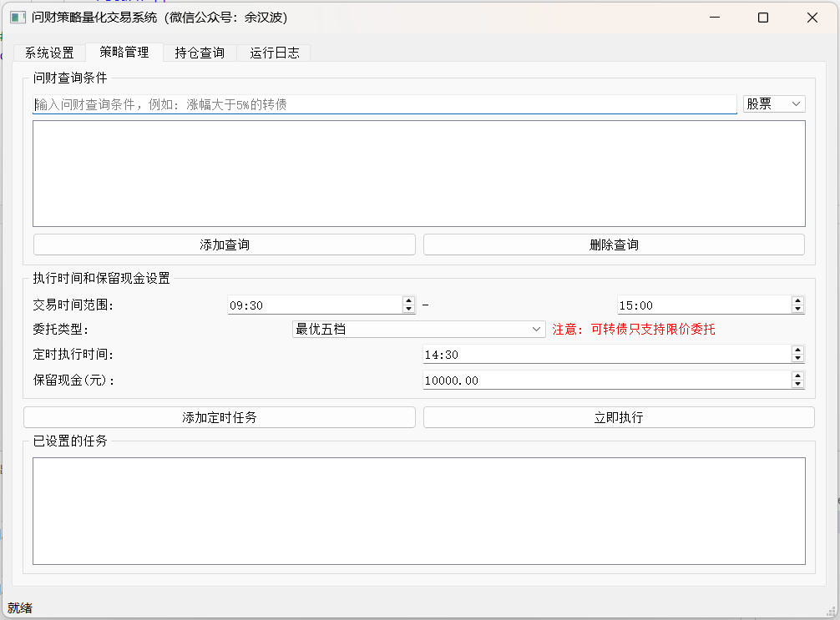This screenshot has height=620, width=840.
Task: Open the 股票 type dropdown
Action: (x=774, y=104)
